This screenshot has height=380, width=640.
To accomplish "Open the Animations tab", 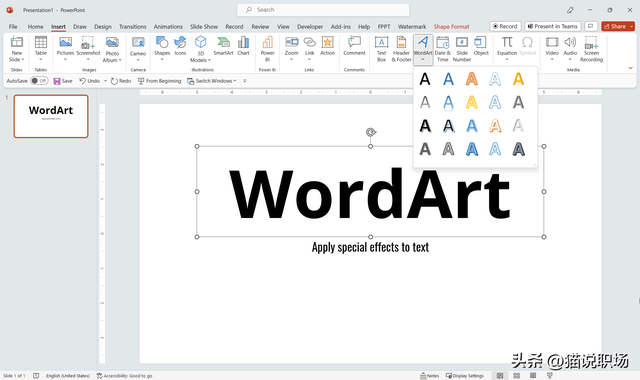I will point(168,27).
